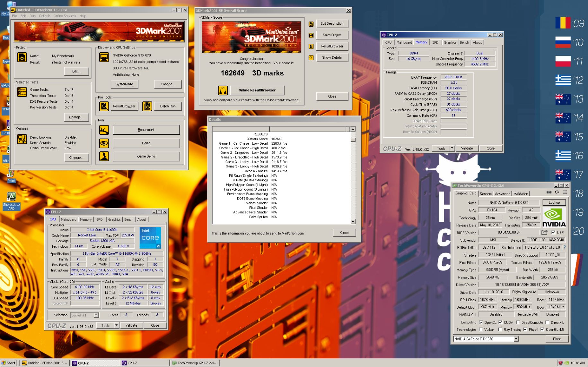This screenshot has height=367, width=588.
Task: Click the Show Details magnifier icon
Action: coord(311,58)
